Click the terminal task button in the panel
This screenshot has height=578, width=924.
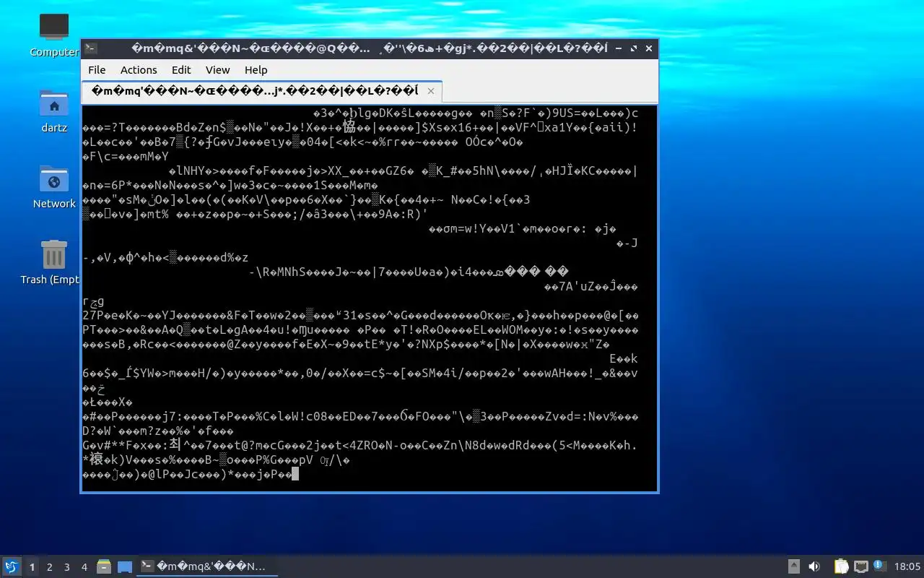[x=207, y=566]
